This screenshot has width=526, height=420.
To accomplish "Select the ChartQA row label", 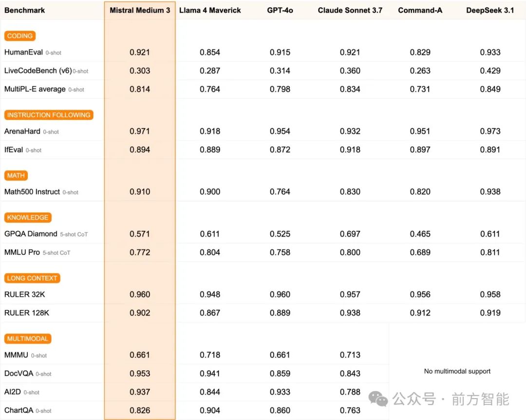I will point(19,410).
